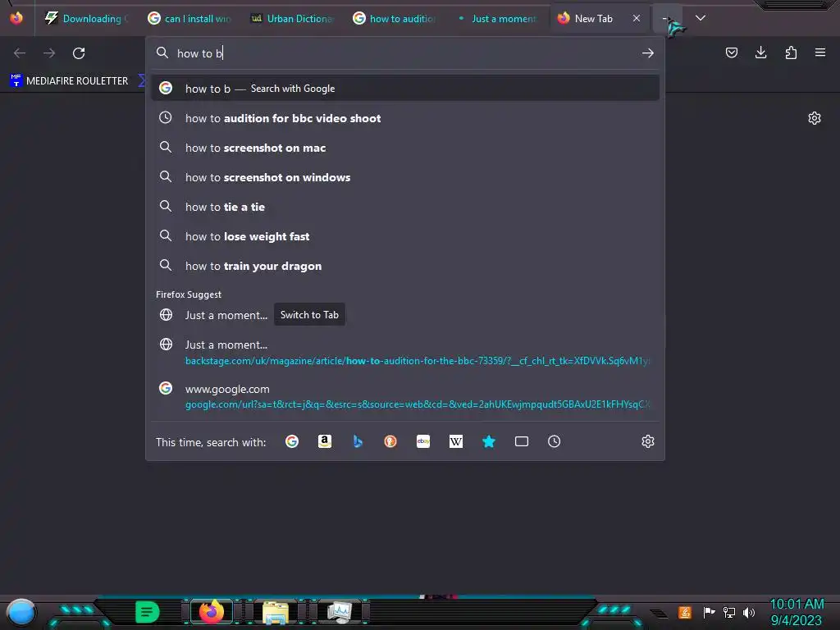Open the Extensions menu

coord(791,52)
